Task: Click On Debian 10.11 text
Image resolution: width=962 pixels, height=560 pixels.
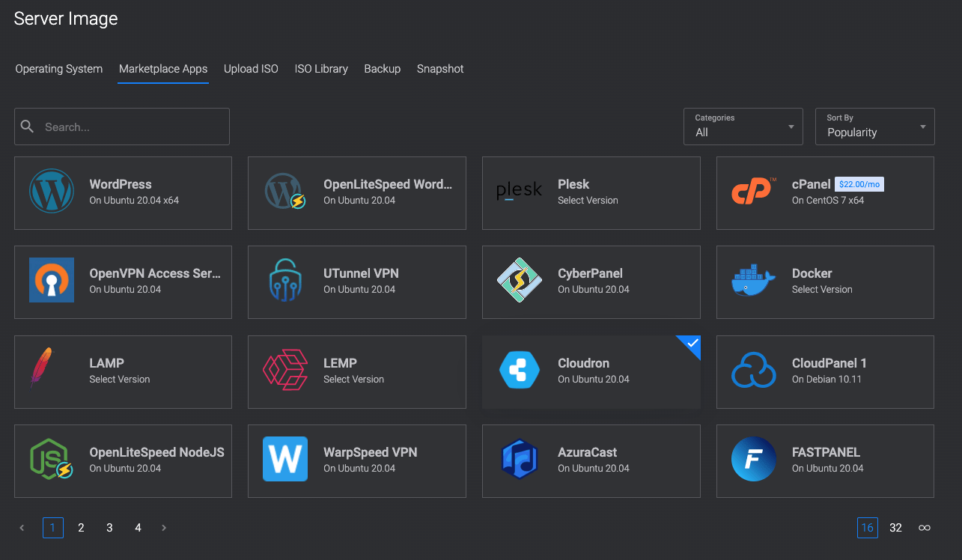Action: pyautogui.click(x=826, y=380)
